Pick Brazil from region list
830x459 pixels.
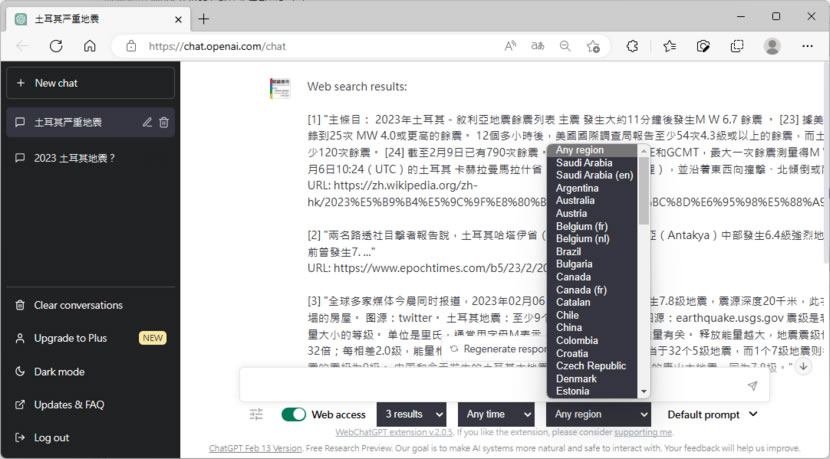pos(594,251)
